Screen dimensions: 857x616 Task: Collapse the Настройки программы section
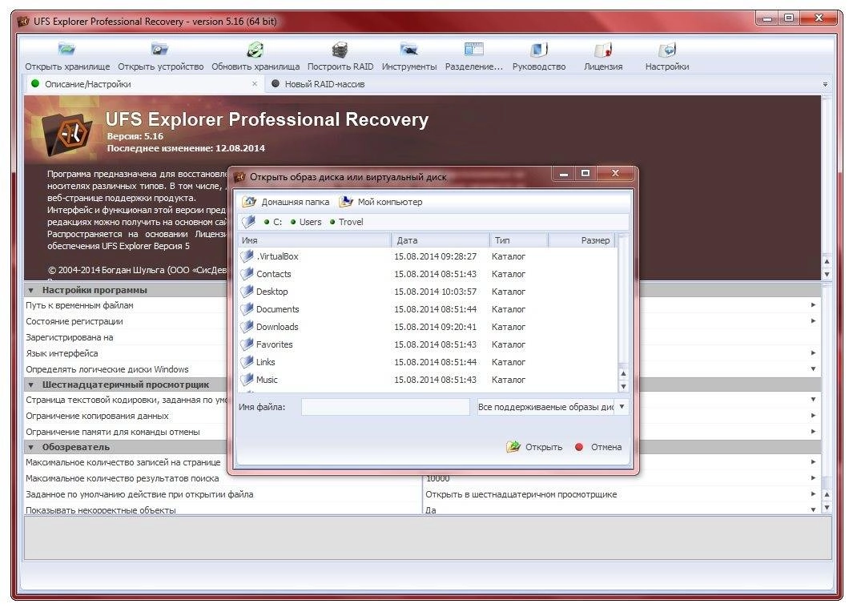click(x=31, y=290)
